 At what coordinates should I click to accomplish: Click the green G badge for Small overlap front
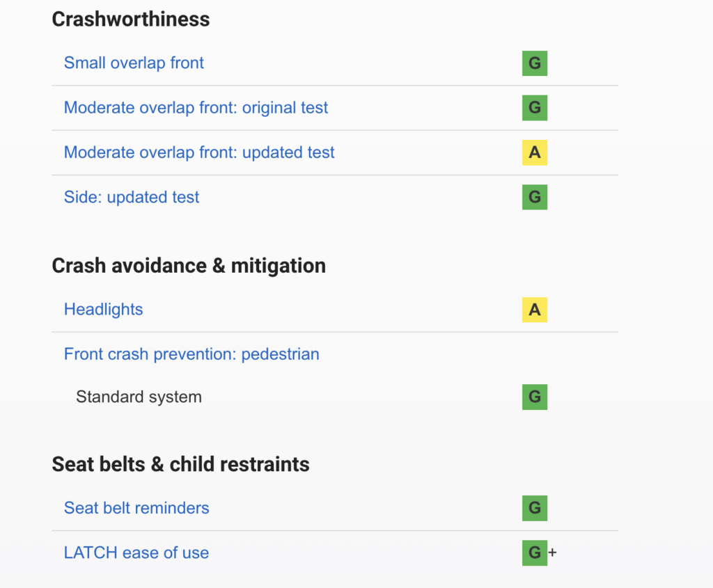534,63
